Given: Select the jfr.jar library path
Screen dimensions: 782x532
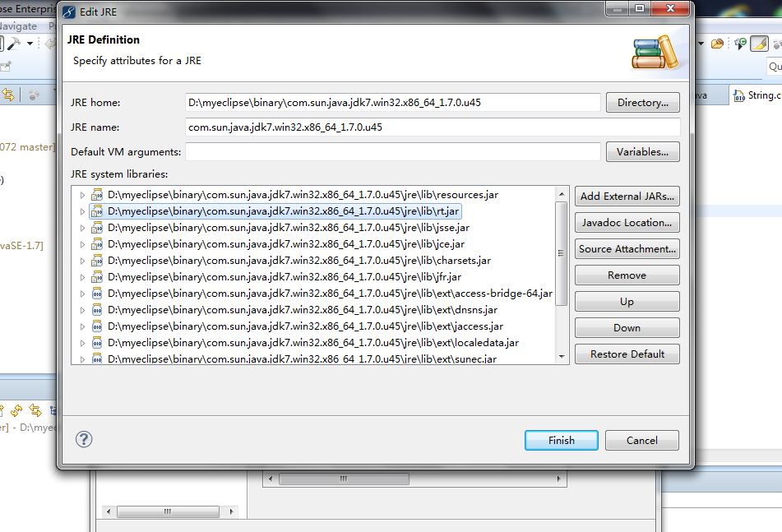Looking at the screenshot, I should (285, 277).
